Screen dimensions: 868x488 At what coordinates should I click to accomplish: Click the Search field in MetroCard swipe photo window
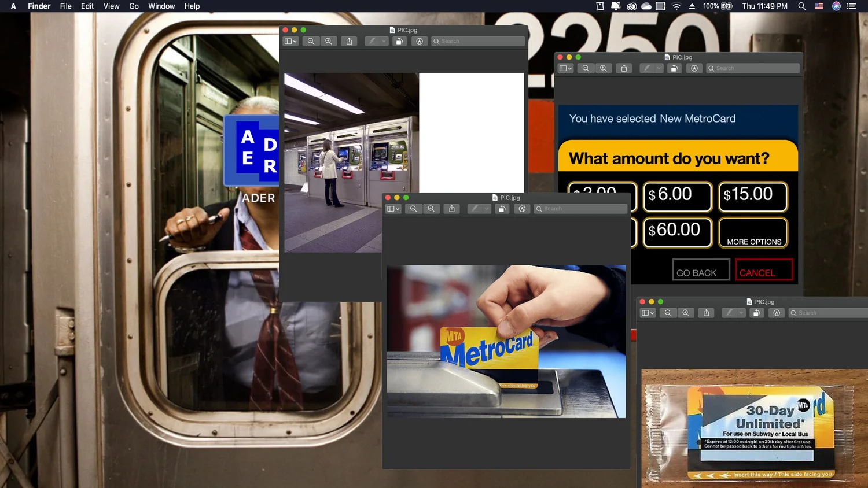[580, 209]
